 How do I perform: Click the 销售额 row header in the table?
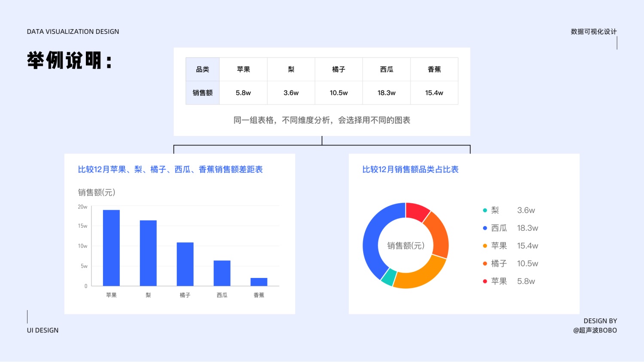(203, 93)
